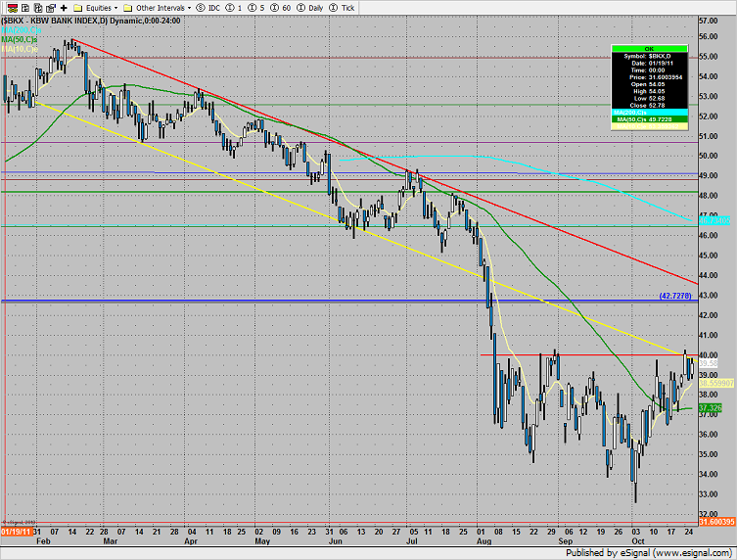Click the Date: 01/19/11 row

[x=649, y=63]
